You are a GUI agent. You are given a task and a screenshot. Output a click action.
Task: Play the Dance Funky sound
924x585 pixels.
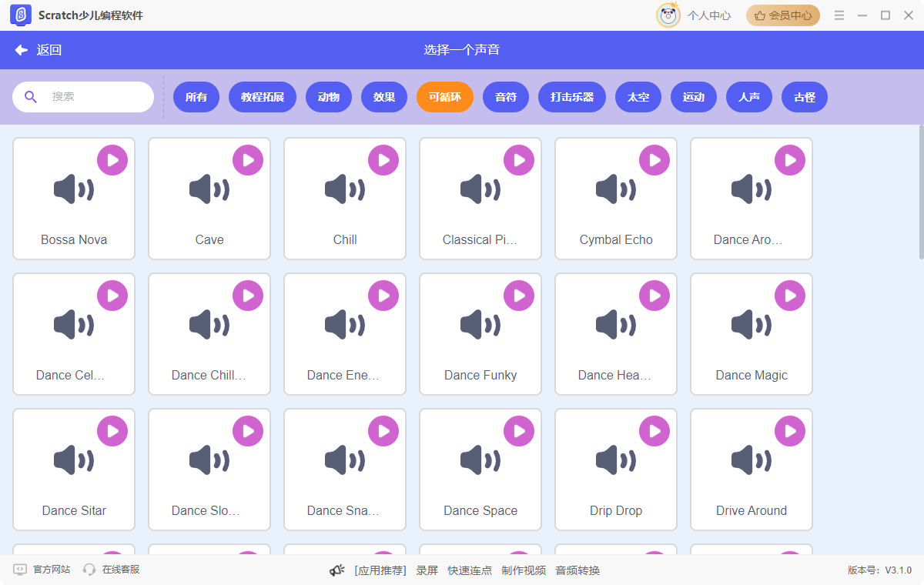click(x=519, y=295)
